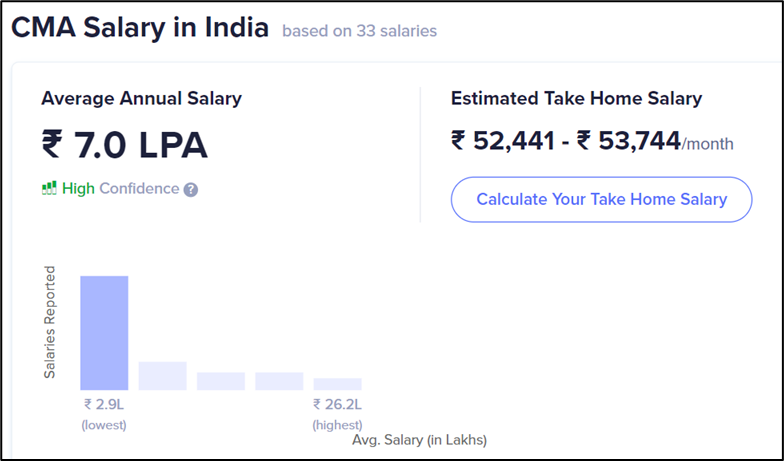The image size is (784, 461).
Task: Click the Avg. Salary (in Lakhs) axis label
Action: tap(420, 440)
